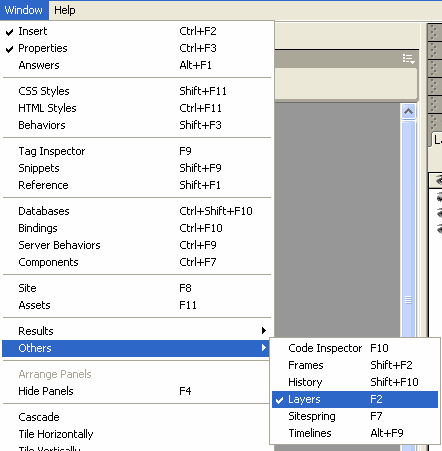This screenshot has height=451, width=442.
Task: Select Components from Window menu
Action: point(137,262)
